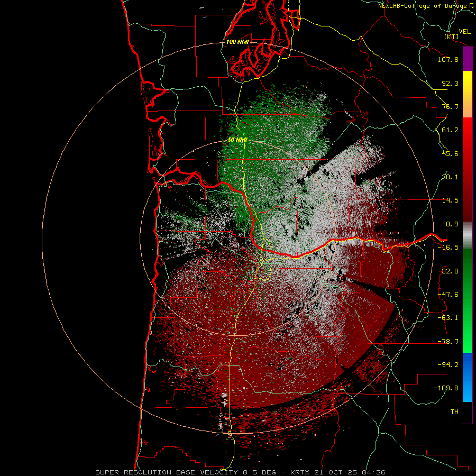This screenshot has width=476, height=476.
Task: Click the 76.7 velocity scale value
Action: [450, 106]
